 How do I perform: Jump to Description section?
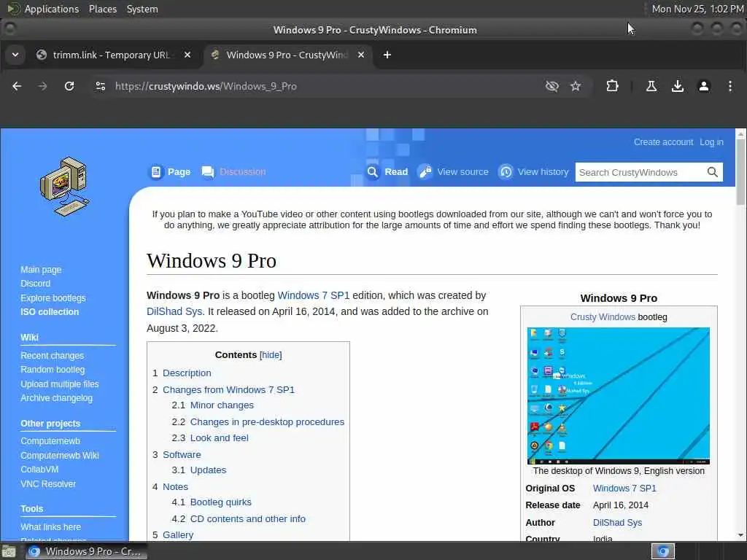point(187,373)
